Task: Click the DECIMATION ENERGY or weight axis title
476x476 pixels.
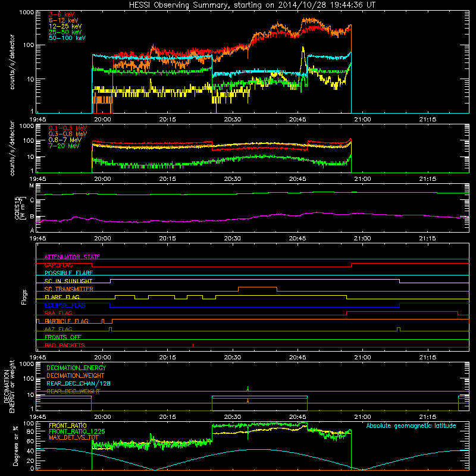Action: pyautogui.click(x=9, y=386)
